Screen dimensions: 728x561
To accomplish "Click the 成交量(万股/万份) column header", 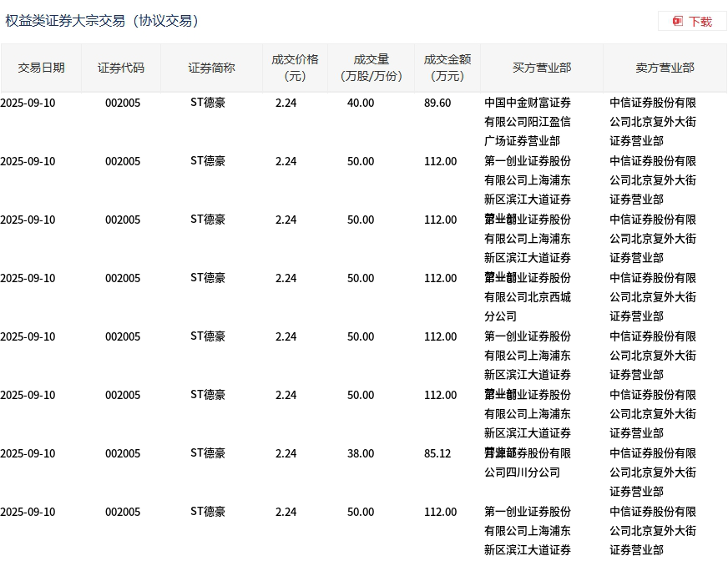I will click(x=371, y=68).
